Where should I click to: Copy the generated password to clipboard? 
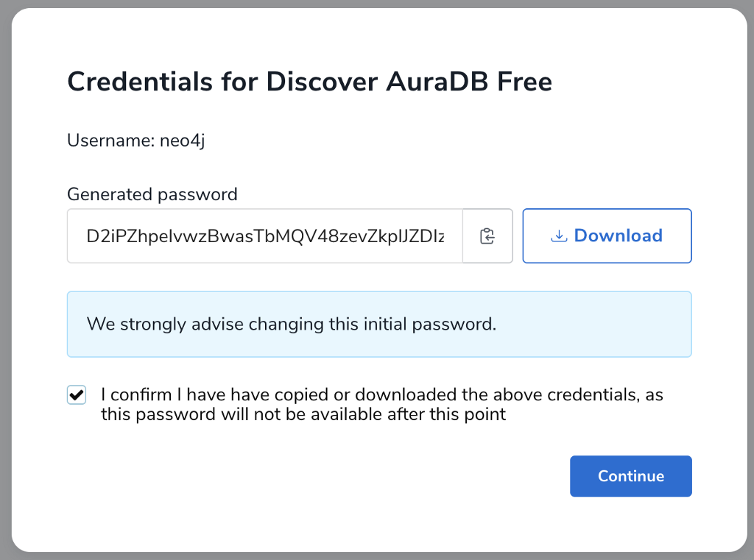pos(487,236)
